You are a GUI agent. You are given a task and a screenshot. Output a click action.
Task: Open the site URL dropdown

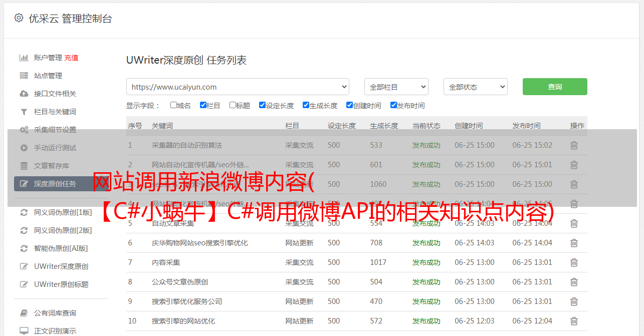[x=238, y=87]
